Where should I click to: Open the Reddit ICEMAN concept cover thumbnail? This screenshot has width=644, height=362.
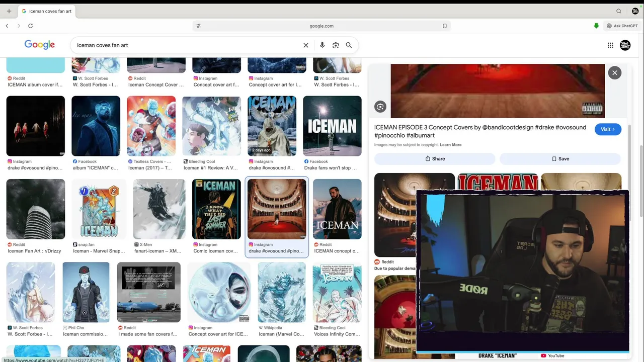click(x=337, y=209)
